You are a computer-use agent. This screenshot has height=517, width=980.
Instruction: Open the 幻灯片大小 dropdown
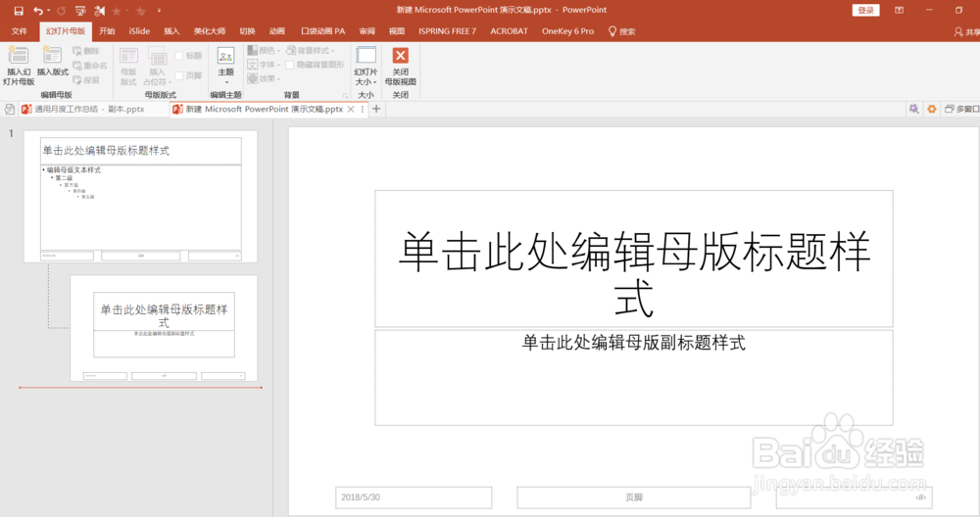(366, 66)
